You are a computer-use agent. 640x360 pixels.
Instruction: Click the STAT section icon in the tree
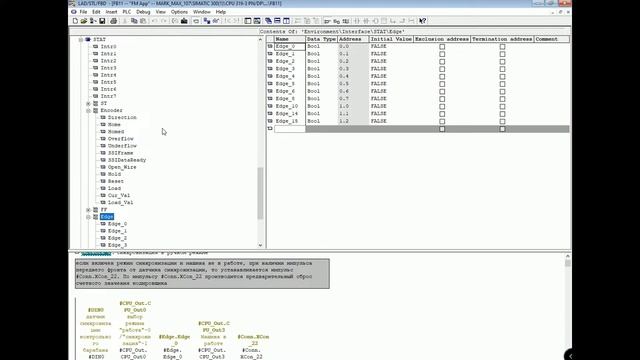(88, 40)
